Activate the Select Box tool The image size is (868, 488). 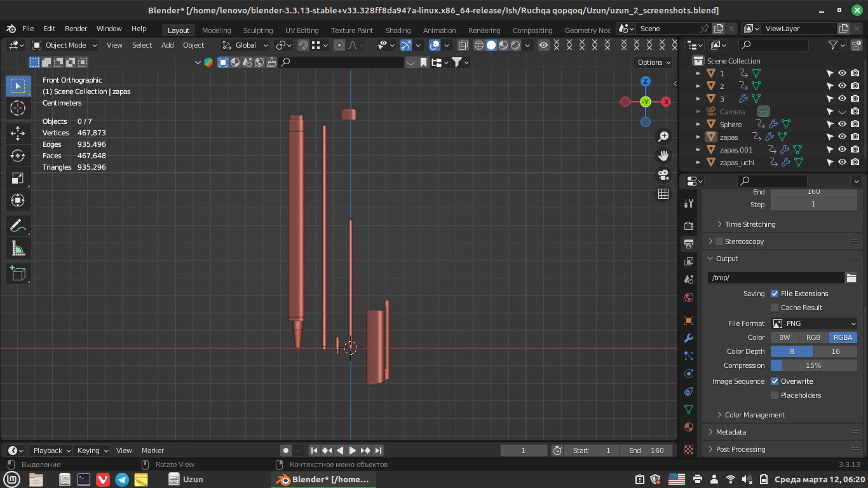[x=18, y=86]
